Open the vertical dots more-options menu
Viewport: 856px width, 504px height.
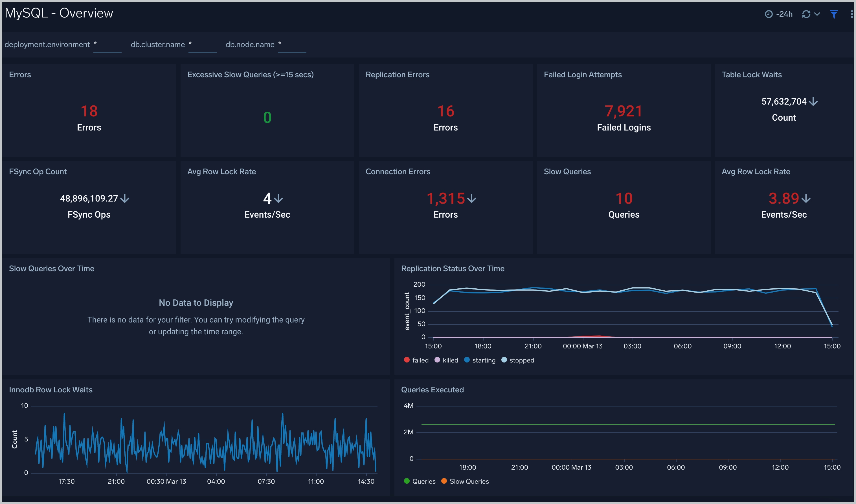pyautogui.click(x=851, y=14)
